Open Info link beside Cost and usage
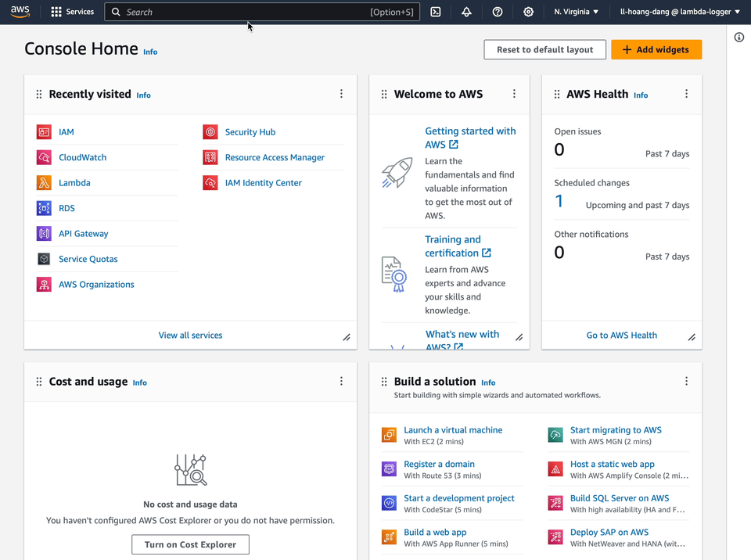Viewport: 751px width, 560px height. coord(139,382)
